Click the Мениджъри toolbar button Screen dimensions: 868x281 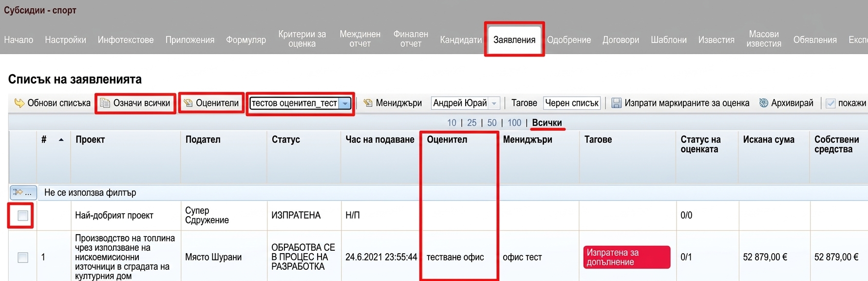tap(393, 103)
